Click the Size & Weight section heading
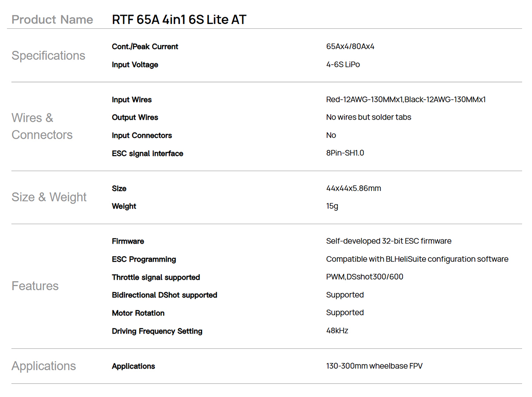532x397 pixels. point(49,197)
